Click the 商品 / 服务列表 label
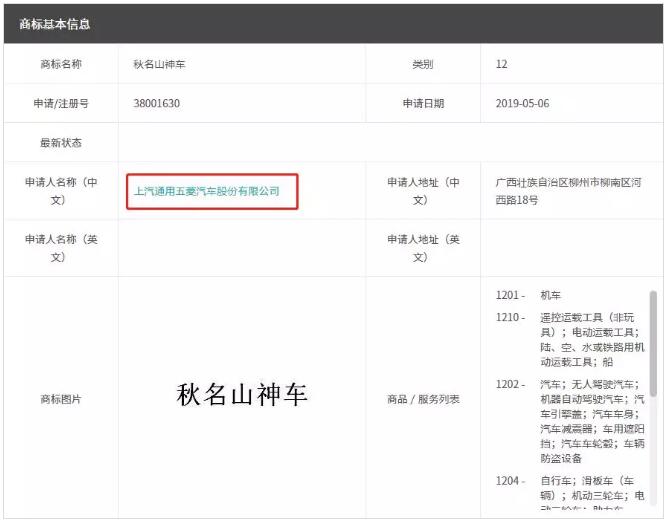Image resolution: width=672 pixels, height=526 pixels. [423, 399]
